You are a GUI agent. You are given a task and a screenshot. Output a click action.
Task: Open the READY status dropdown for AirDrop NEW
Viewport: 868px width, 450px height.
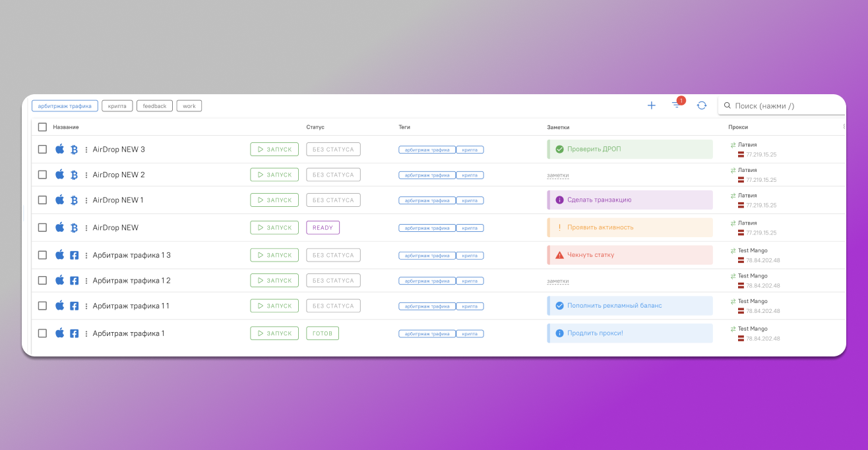point(323,227)
